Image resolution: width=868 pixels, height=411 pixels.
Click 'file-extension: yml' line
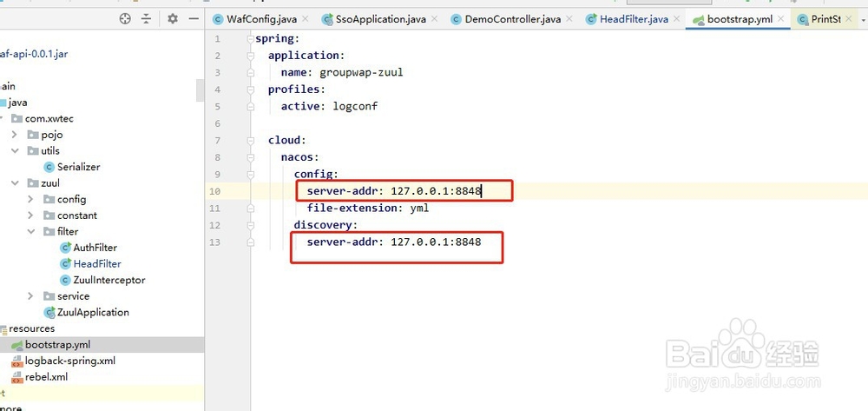(368, 209)
